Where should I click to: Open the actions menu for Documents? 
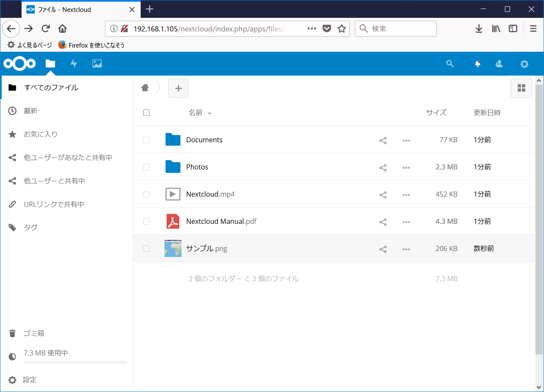[x=406, y=140]
